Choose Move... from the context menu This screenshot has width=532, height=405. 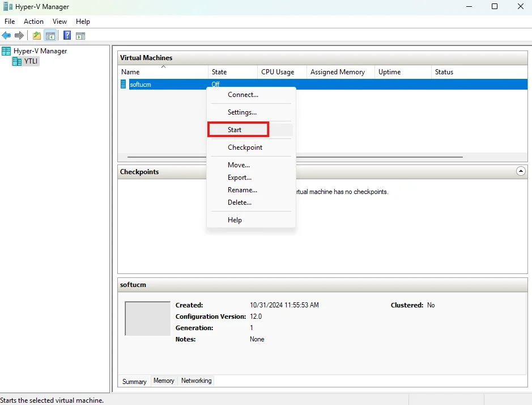(251, 165)
